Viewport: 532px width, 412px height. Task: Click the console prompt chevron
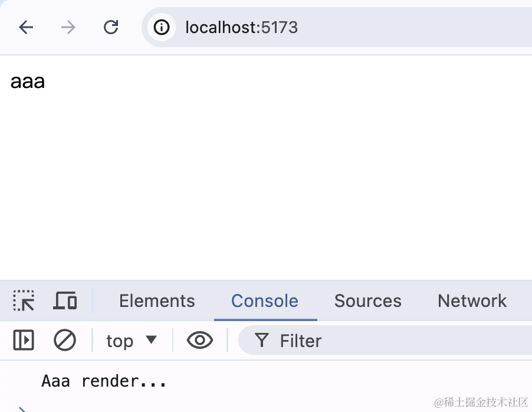pyautogui.click(x=22, y=408)
